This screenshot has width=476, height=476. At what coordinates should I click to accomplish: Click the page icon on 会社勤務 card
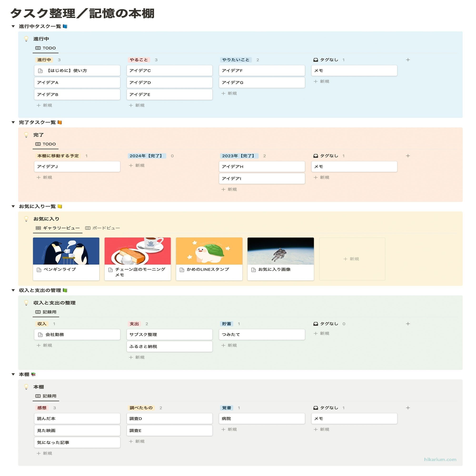point(40,335)
